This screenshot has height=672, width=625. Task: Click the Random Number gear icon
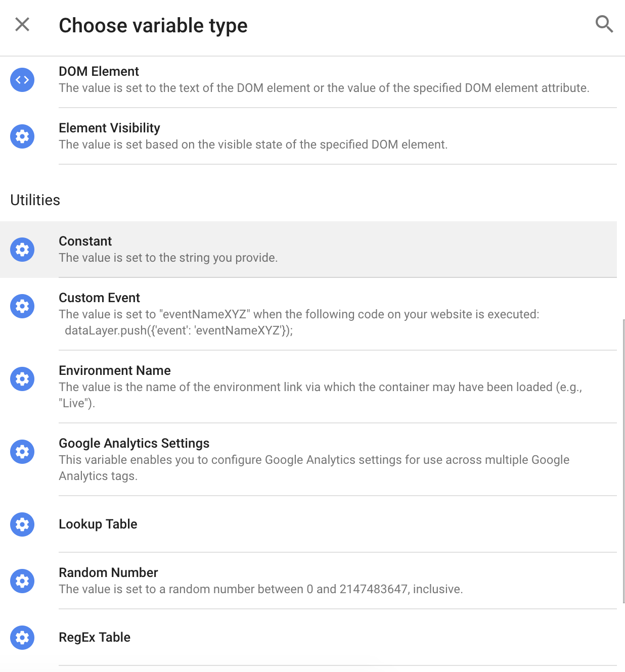(x=22, y=581)
